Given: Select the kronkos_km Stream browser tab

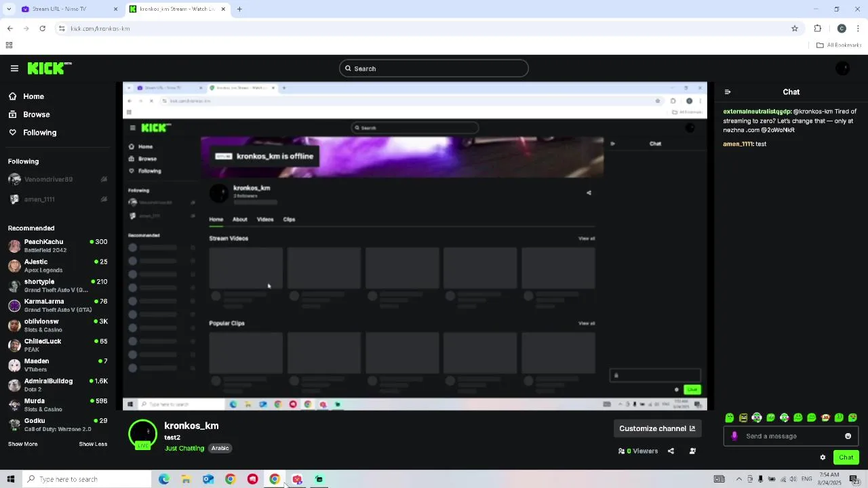Looking at the screenshot, I should tap(178, 9).
